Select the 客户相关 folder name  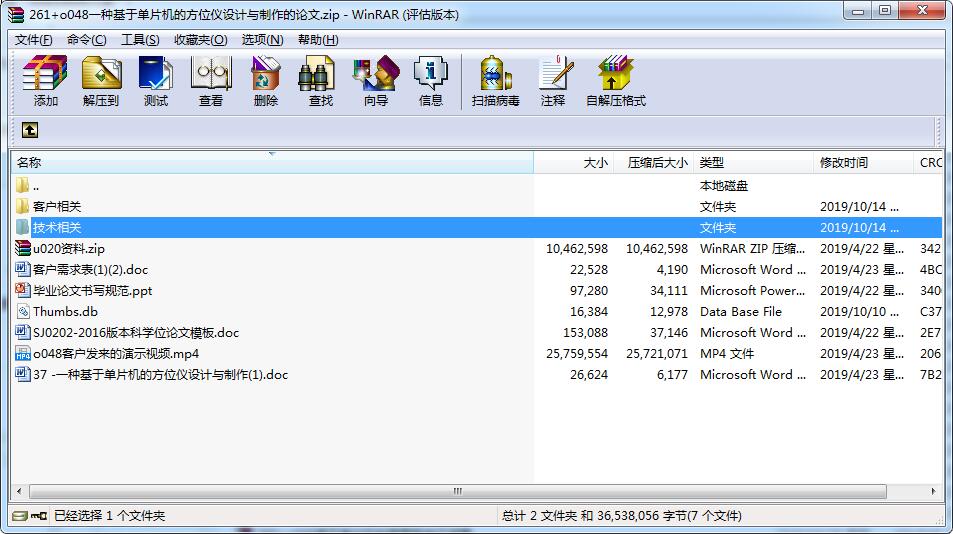(57, 207)
